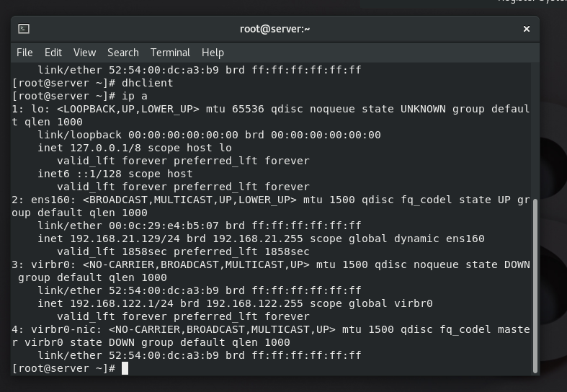Click the "2: ens160:" interface label
567x392 pixels.
coord(43,200)
